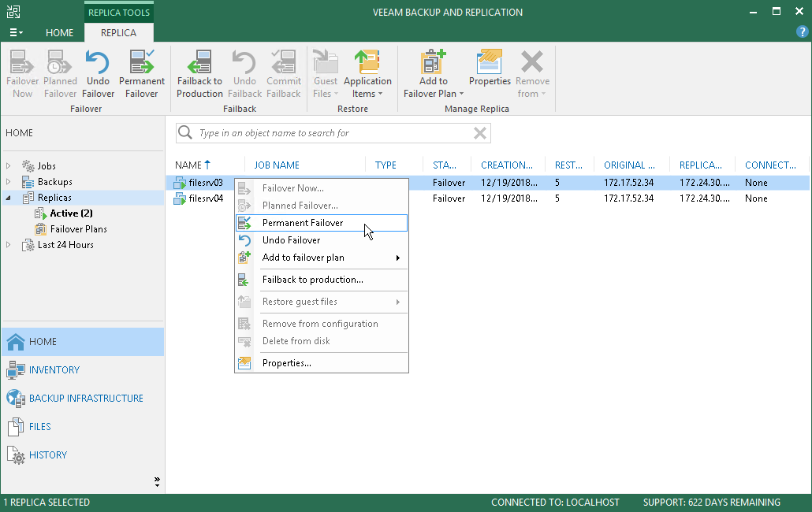Viewport: 812px width, 512px height.
Task: Collapse the Replicas tree node
Action: [9, 198]
